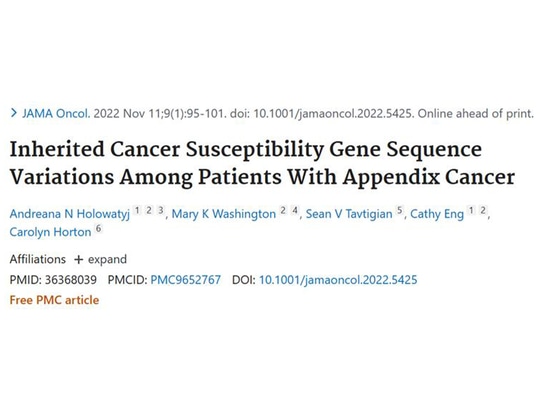The image size is (550, 412).
Task: Open the DOI 10.1001/jamaoncol.2022.5425 link
Action: pyautogui.click(x=338, y=280)
